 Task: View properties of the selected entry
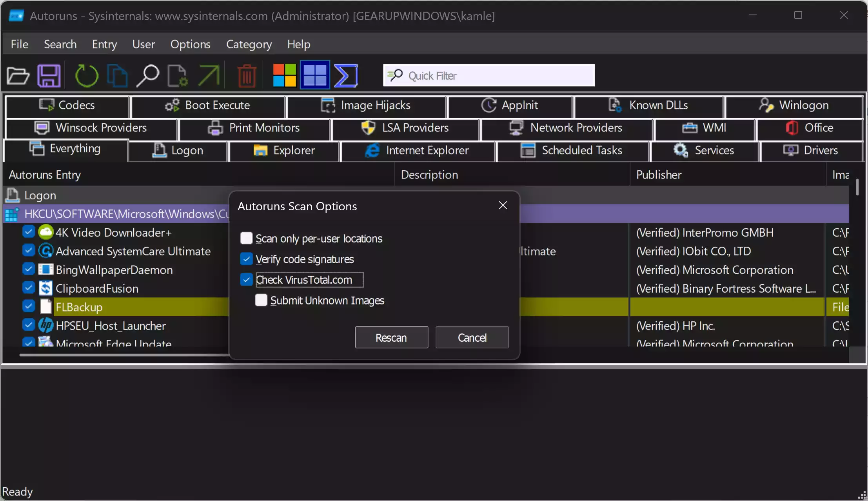[x=177, y=75]
